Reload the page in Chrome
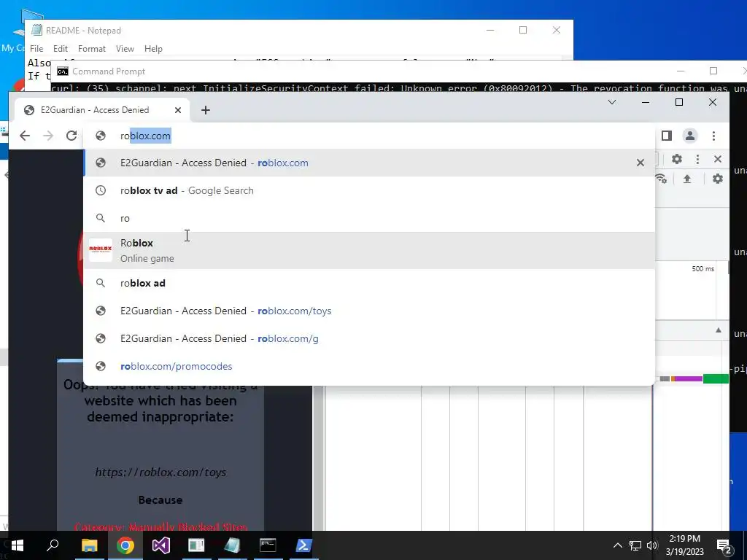Screen dimensions: 747x560 (x=71, y=136)
